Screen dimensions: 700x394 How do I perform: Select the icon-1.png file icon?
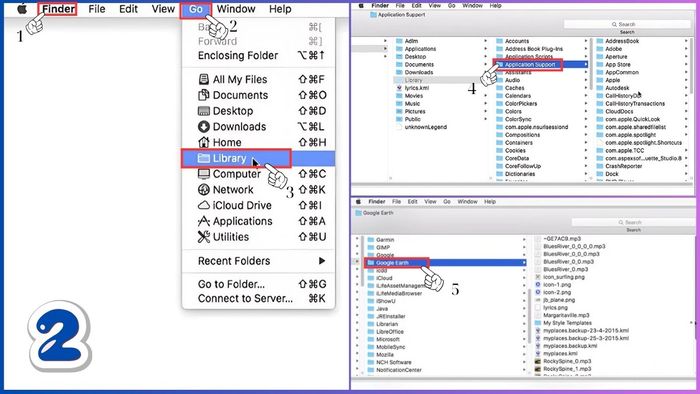538,284
